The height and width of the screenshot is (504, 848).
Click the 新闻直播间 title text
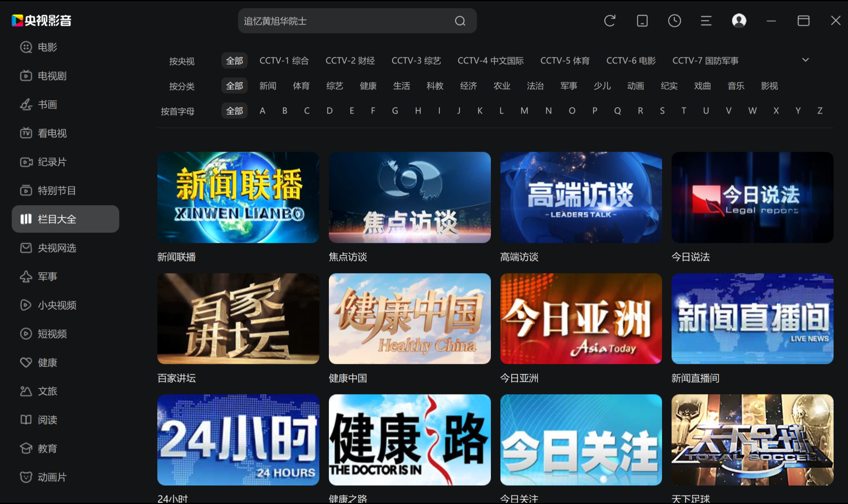coord(696,378)
